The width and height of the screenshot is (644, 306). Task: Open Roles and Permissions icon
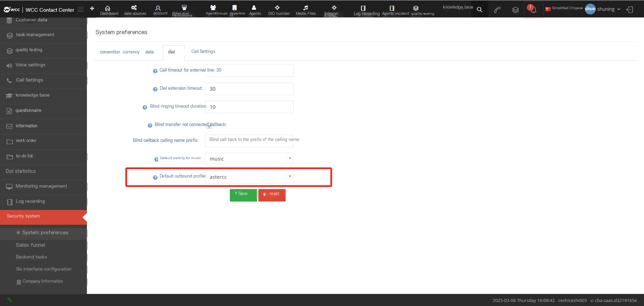point(184,8)
